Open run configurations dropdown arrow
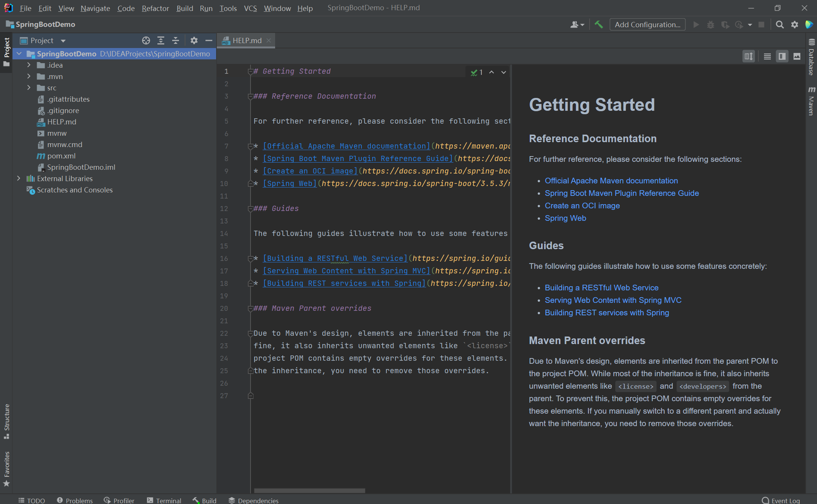Screen dimensions: 817x504 (750, 25)
